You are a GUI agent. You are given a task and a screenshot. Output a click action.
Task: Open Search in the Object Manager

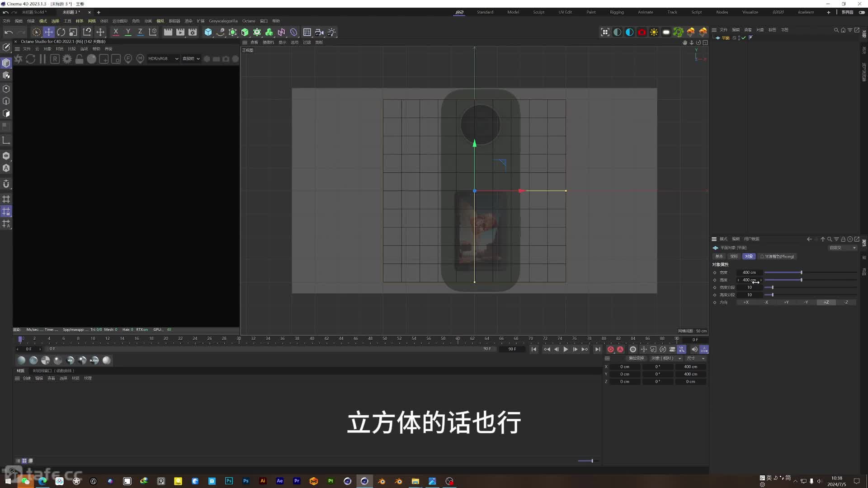click(x=836, y=30)
